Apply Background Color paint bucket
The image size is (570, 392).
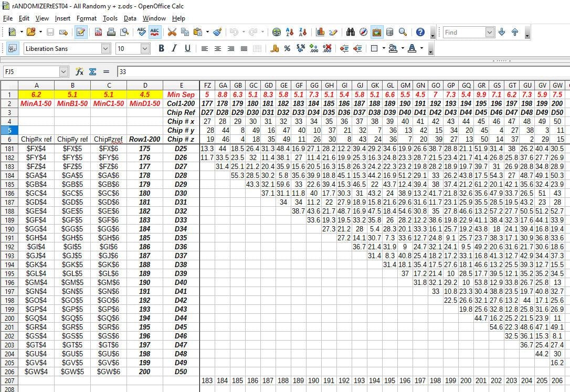pyautogui.click(x=393, y=48)
